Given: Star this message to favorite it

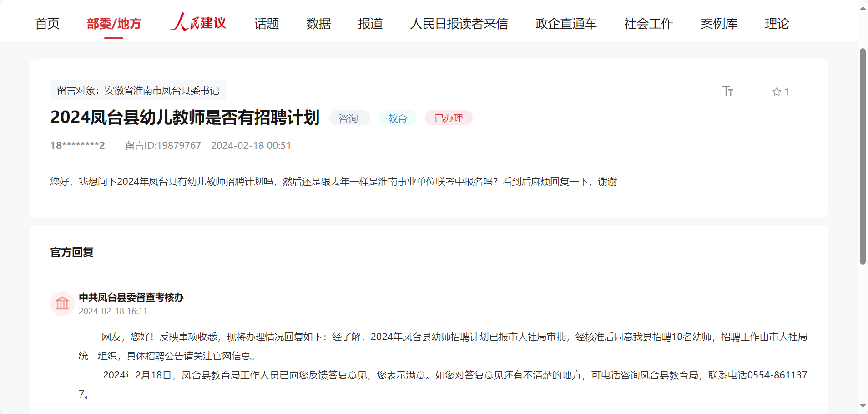Looking at the screenshot, I should point(777,92).
